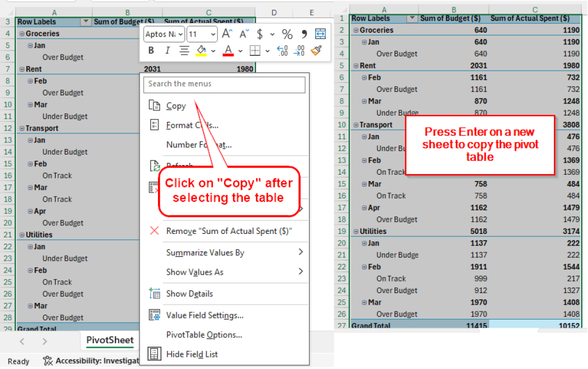Change font color using the red swatch
Screen dimensions: 588x369
[228, 51]
